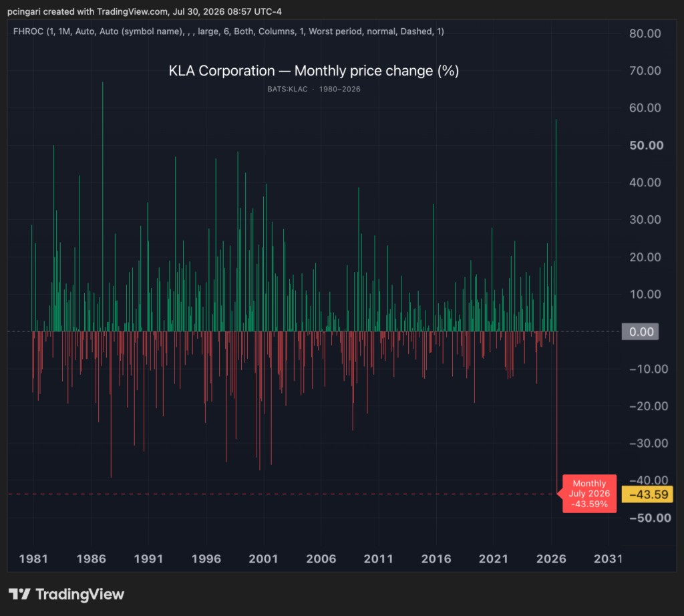Click the −10.00 price axis value
Viewport: 684px width, 616px height.
pos(648,369)
